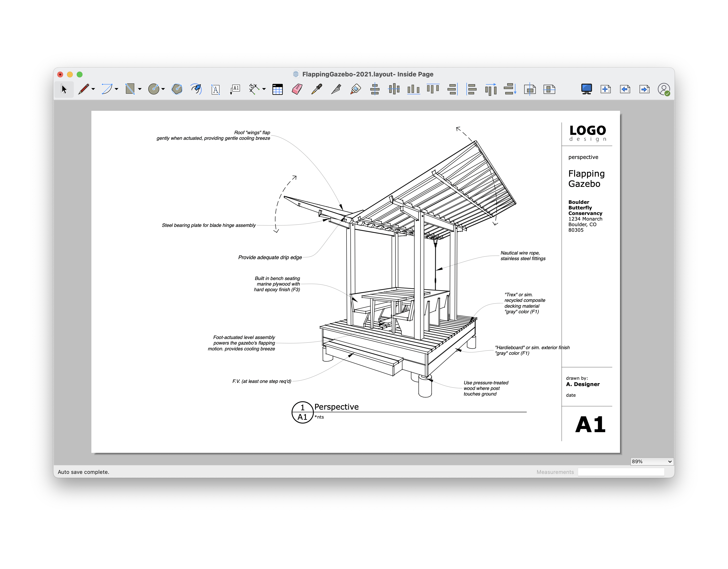Select the Text box tool
The image size is (728, 569).
pos(216,89)
